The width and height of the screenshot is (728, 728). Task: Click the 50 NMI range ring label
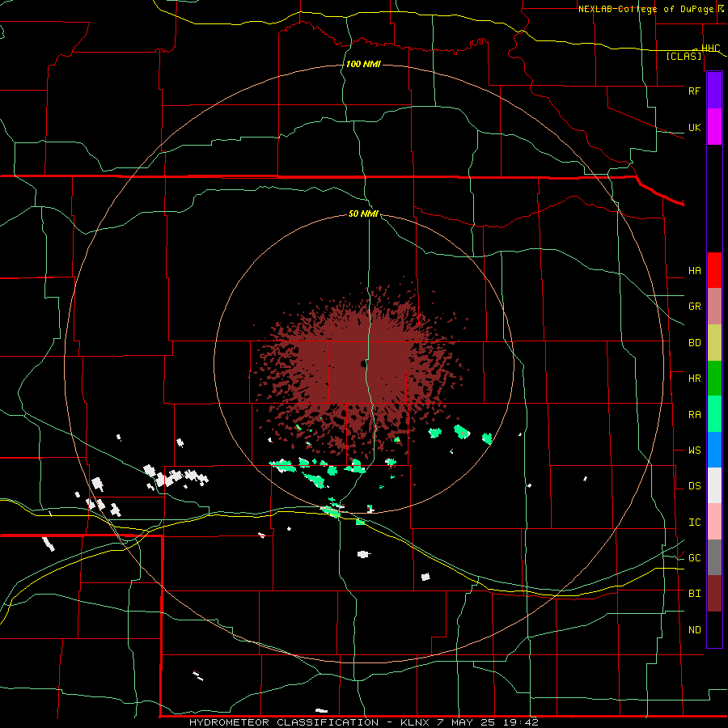point(363,214)
